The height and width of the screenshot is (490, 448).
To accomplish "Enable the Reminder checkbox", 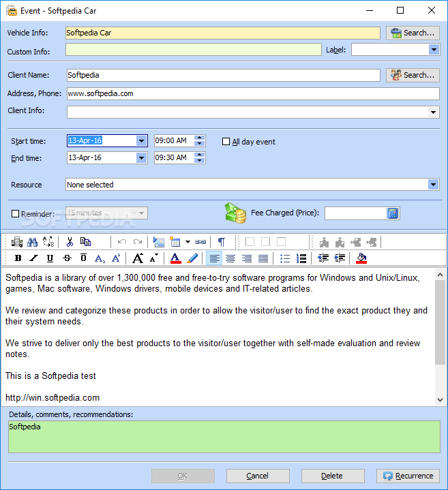I will click(x=15, y=214).
